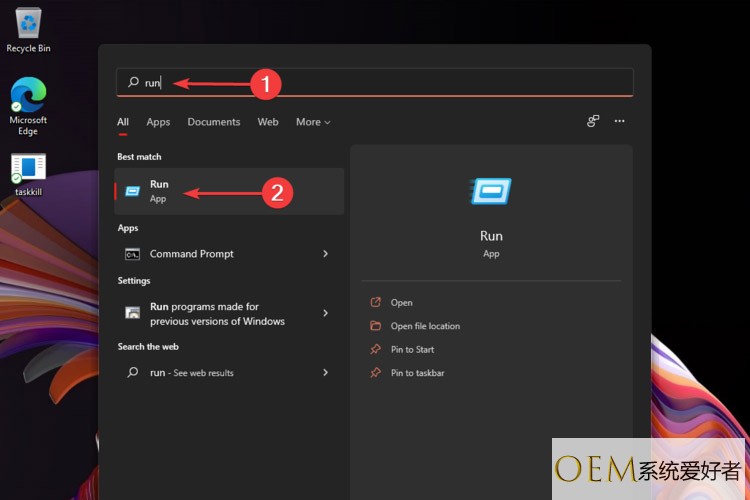
Task: Choose Open file location for Run
Action: tap(425, 326)
